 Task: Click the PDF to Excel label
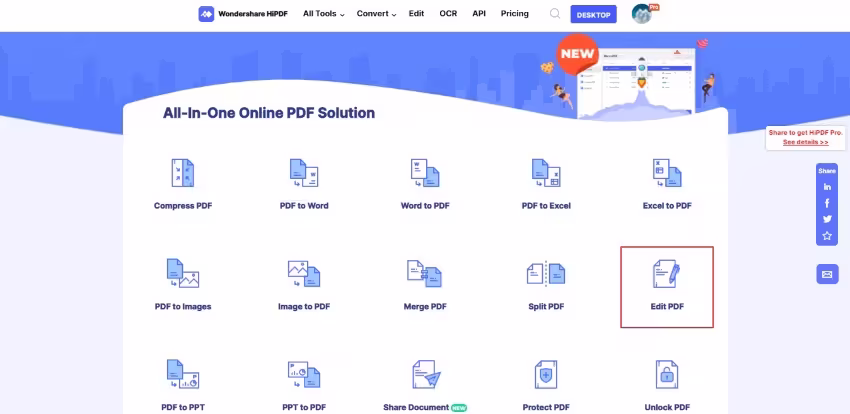(x=546, y=206)
